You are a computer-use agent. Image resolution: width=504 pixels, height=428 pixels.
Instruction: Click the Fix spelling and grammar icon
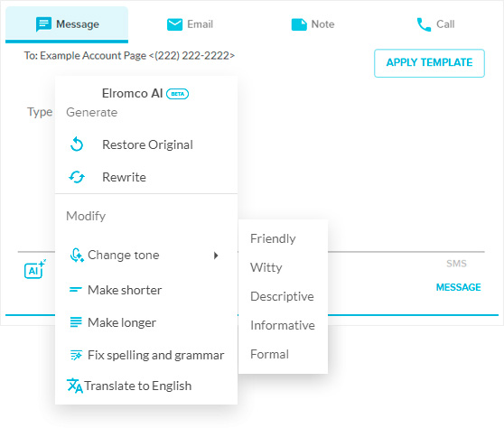(x=76, y=355)
